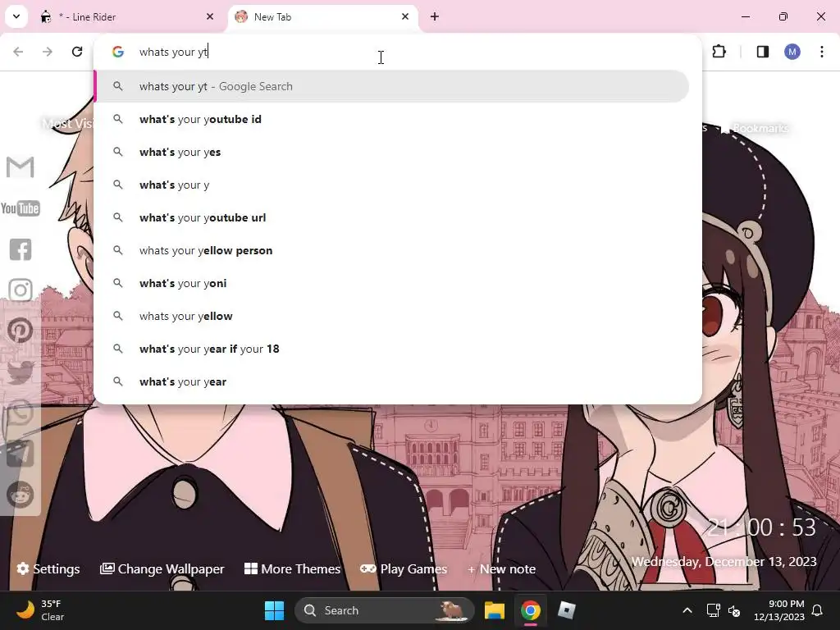Open the Windows Start button
The width and height of the screenshot is (840, 630).
274,610
